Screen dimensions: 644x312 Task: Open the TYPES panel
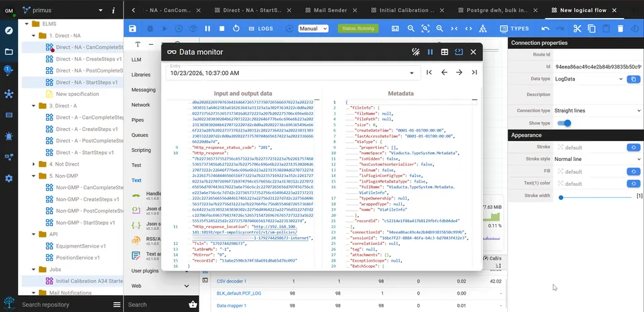[515, 28]
